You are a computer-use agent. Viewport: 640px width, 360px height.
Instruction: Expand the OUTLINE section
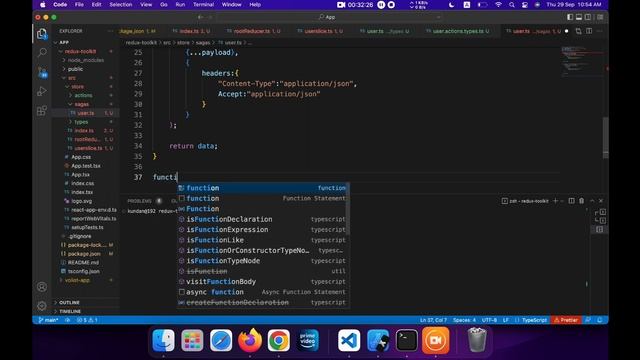pyautogui.click(x=69, y=302)
